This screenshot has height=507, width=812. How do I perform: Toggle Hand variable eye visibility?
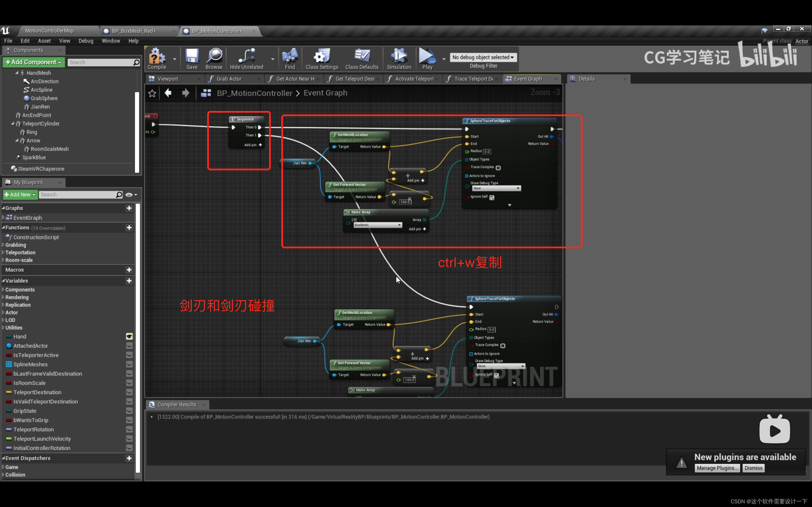(129, 336)
